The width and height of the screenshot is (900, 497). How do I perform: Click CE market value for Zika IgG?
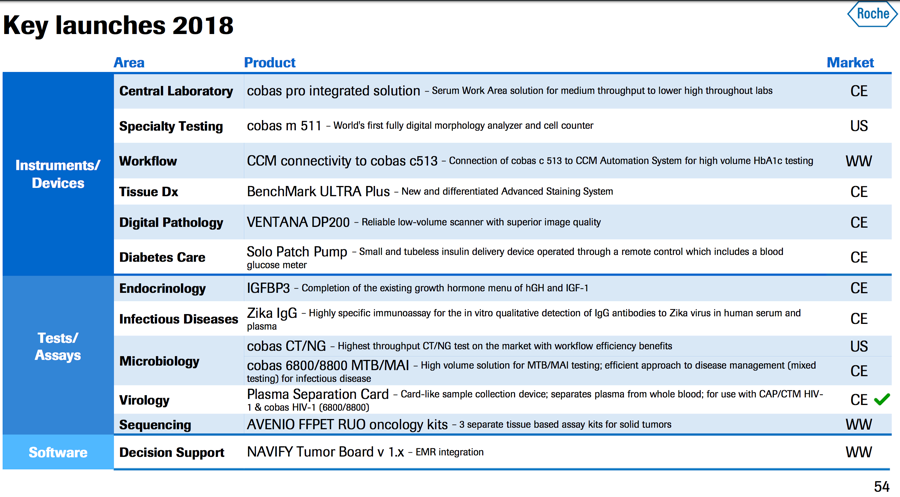click(x=859, y=319)
